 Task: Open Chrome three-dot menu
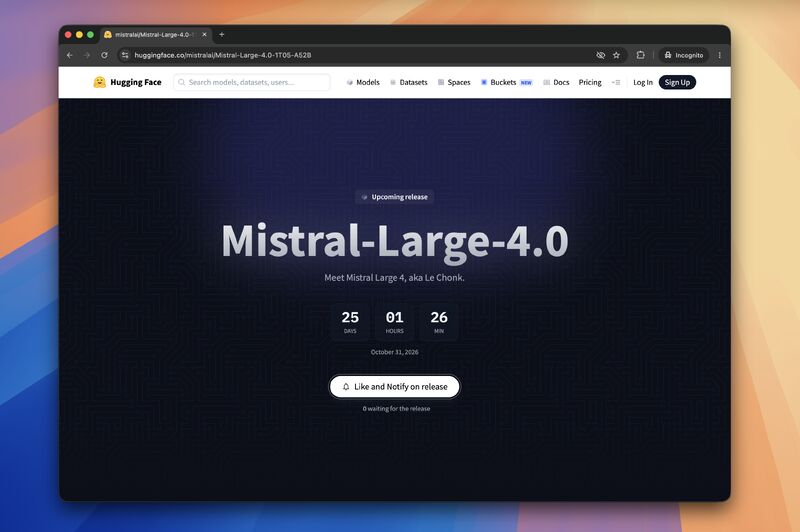720,55
